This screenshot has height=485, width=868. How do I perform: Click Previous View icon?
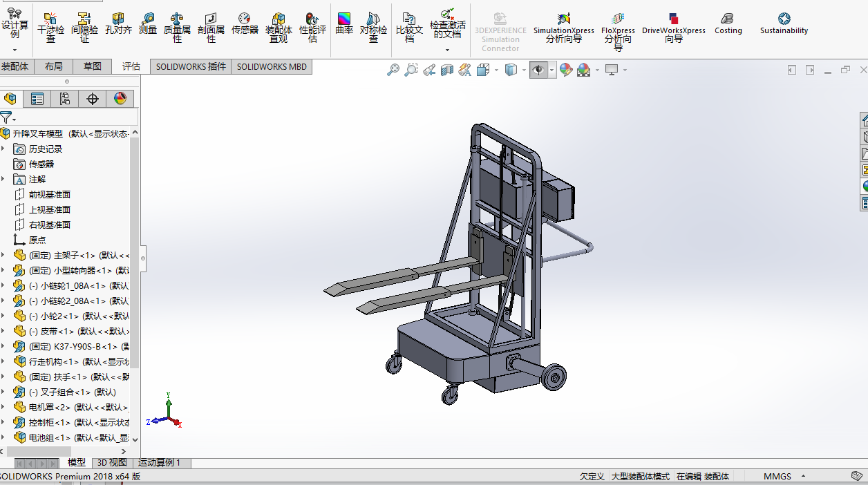[x=429, y=70]
